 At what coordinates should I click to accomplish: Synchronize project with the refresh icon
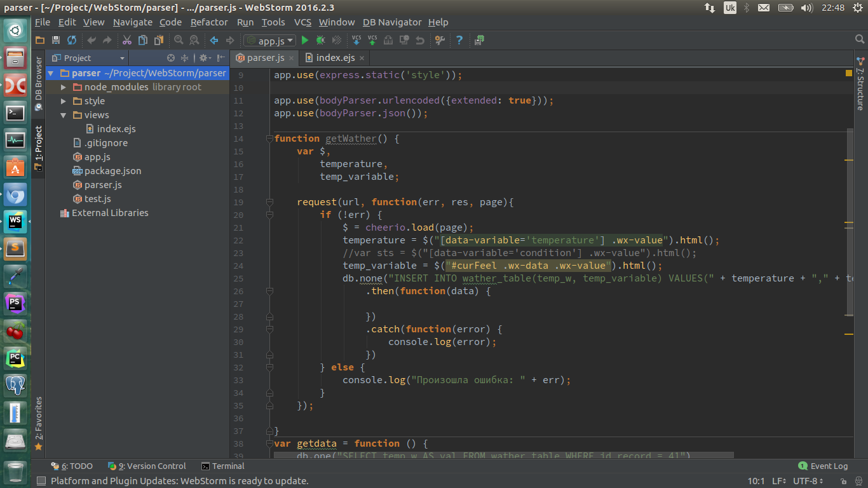click(72, 40)
